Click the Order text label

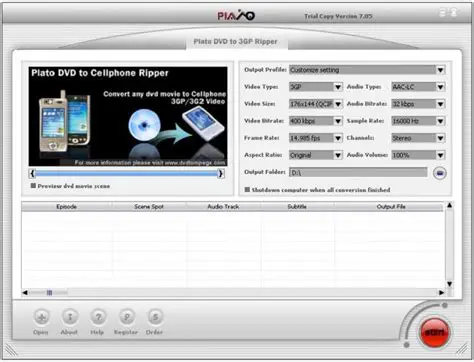click(154, 332)
